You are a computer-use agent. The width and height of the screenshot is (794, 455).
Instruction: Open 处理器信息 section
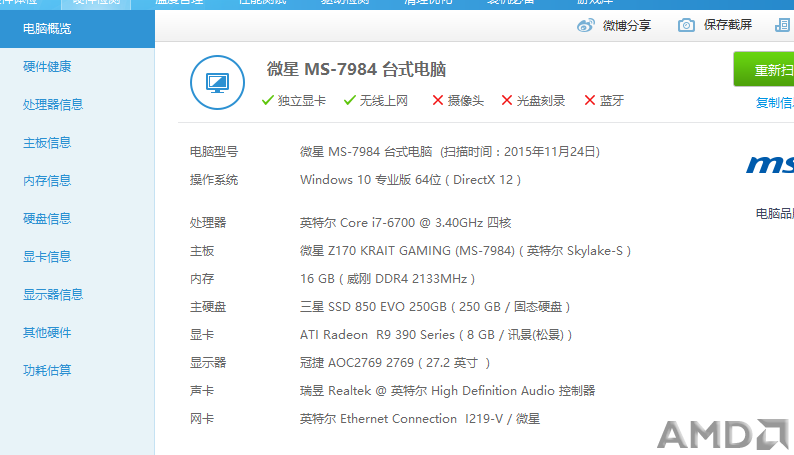point(53,105)
